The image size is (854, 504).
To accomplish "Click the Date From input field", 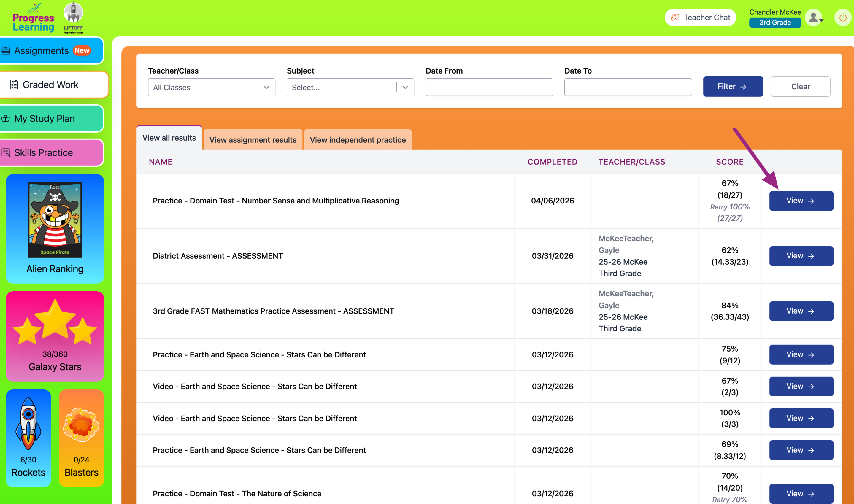I will point(489,87).
